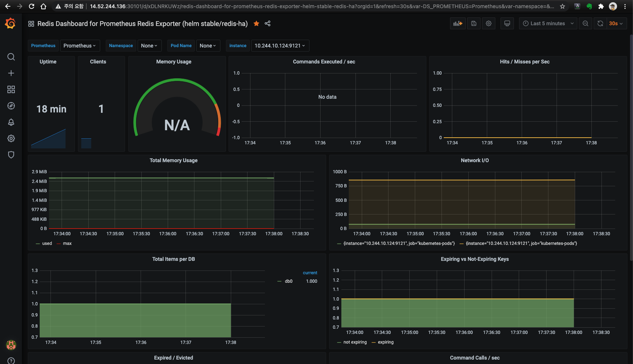This screenshot has width=633, height=364.
Task: Click the dashboard title text
Action: pyautogui.click(x=142, y=24)
